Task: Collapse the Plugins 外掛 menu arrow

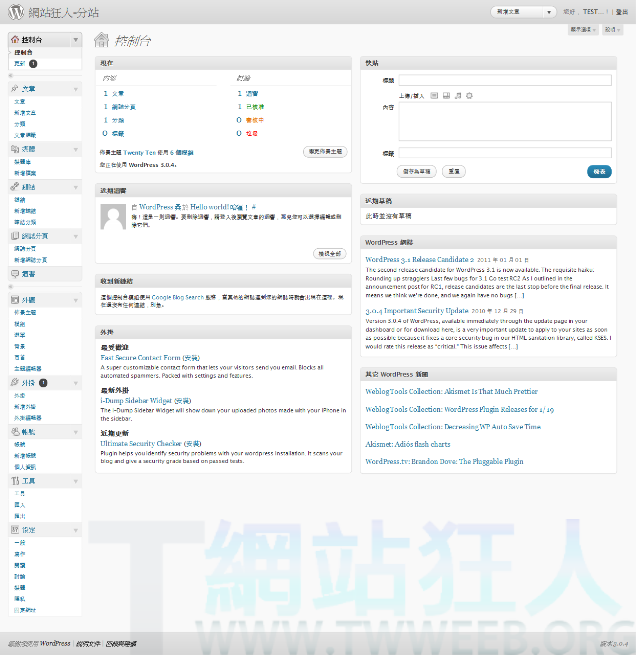Action: (76, 383)
